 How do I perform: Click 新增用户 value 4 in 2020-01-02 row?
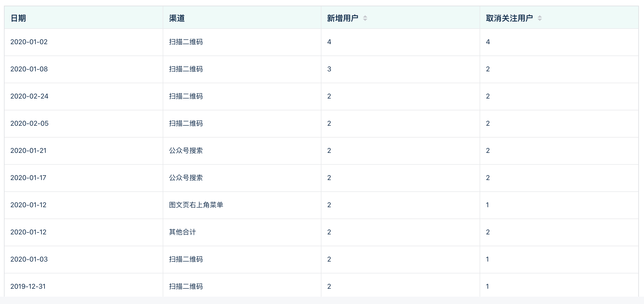click(x=329, y=42)
